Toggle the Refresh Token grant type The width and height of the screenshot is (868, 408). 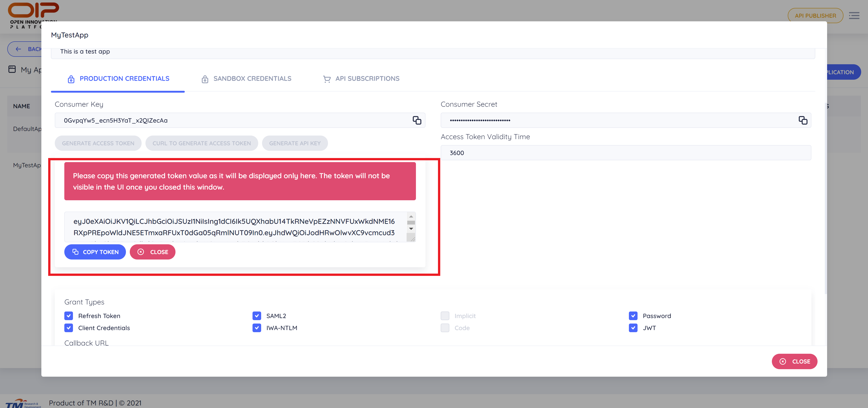[69, 316]
